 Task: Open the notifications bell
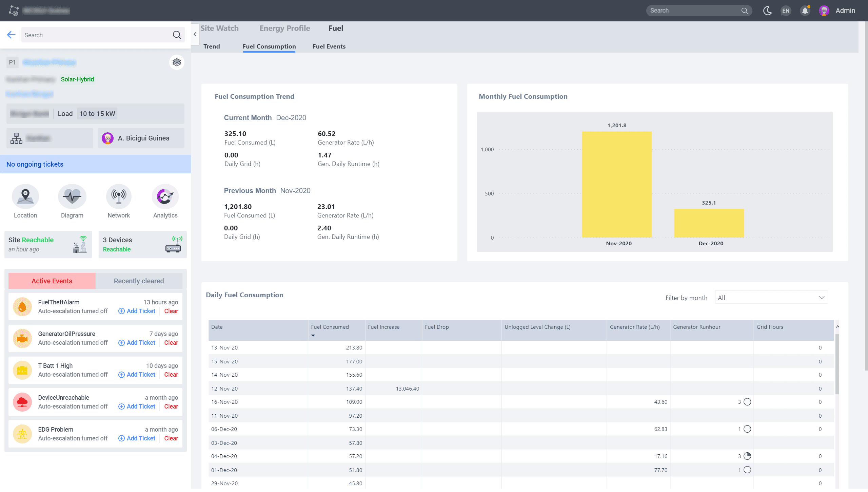point(805,11)
